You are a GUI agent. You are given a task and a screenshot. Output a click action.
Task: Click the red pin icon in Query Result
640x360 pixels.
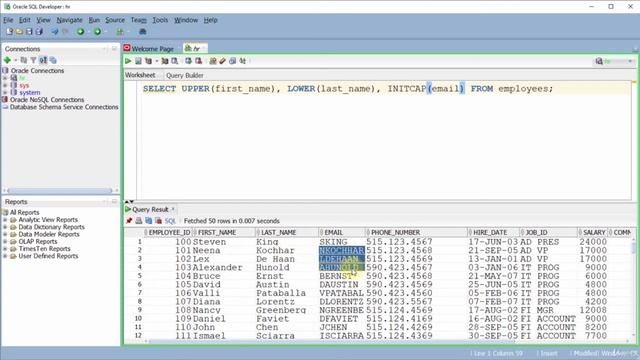[x=129, y=221]
